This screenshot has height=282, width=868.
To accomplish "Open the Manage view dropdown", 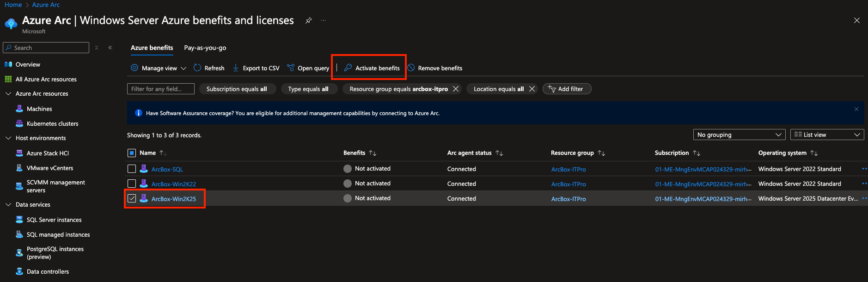I will pyautogui.click(x=159, y=68).
